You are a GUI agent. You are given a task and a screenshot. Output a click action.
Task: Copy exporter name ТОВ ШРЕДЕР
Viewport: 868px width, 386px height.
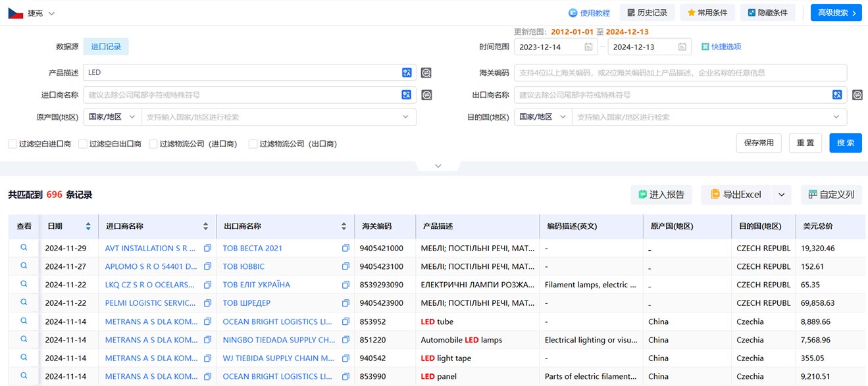pyautogui.click(x=345, y=303)
